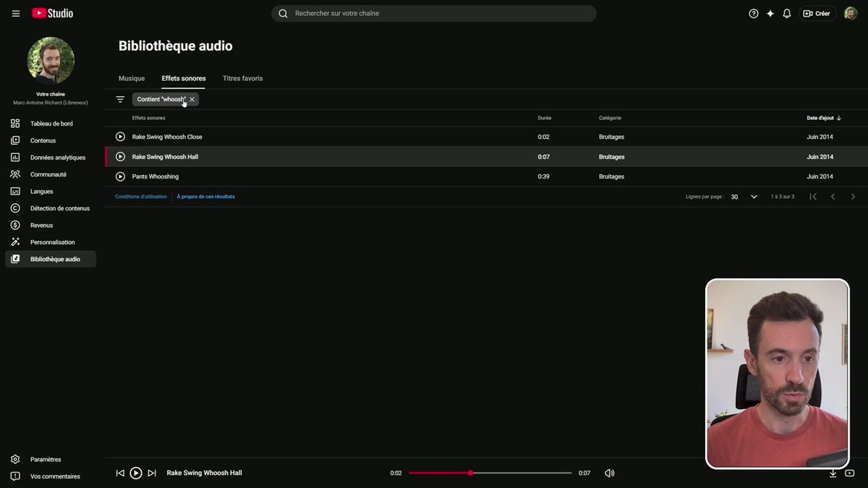
Task: Skip to next track in player
Action: tap(152, 473)
